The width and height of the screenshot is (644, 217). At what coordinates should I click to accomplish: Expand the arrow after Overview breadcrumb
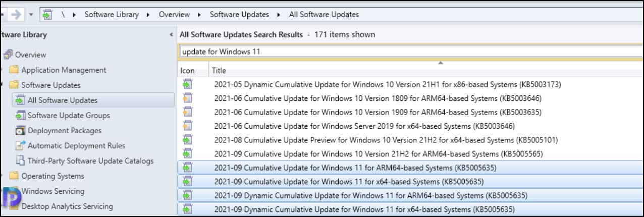(x=200, y=15)
